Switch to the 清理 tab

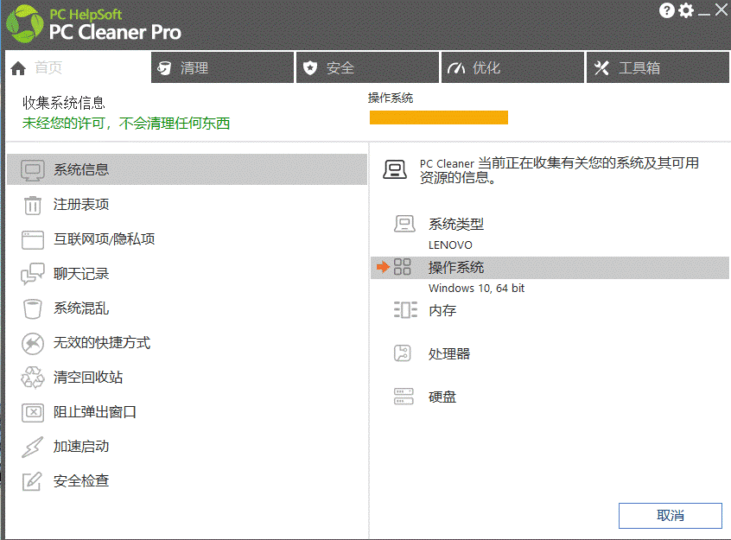coord(222,68)
